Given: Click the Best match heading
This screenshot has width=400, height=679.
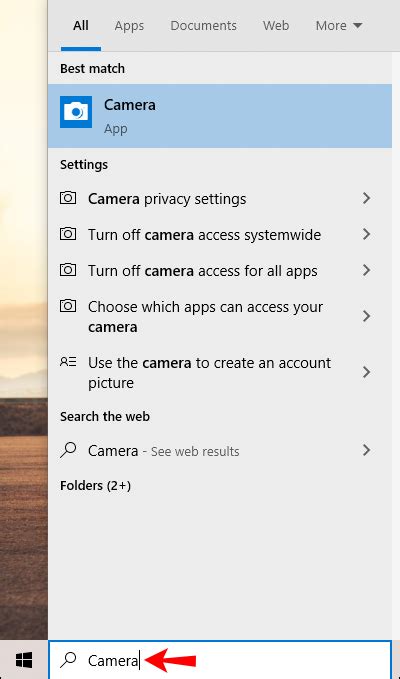Looking at the screenshot, I should (92, 68).
